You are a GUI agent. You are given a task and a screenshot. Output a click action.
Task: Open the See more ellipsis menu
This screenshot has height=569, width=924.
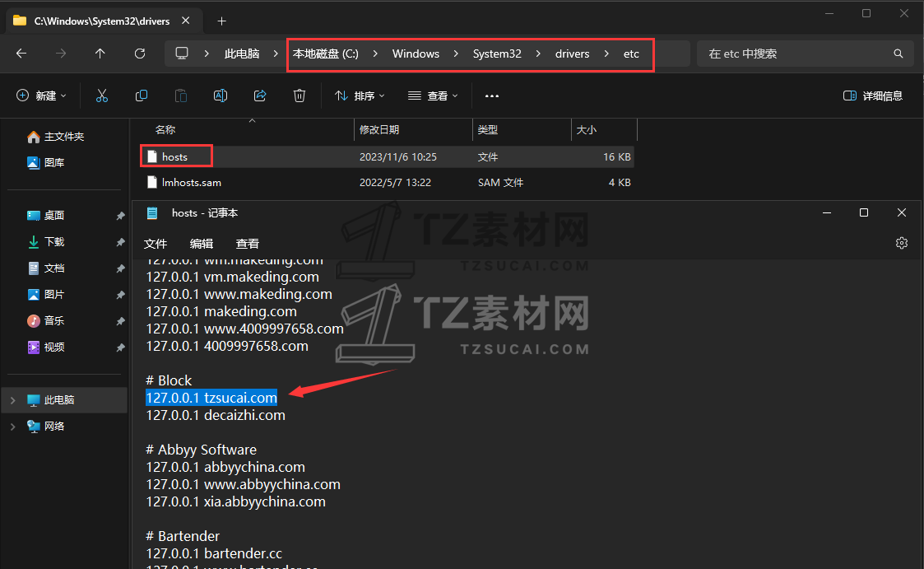click(492, 96)
